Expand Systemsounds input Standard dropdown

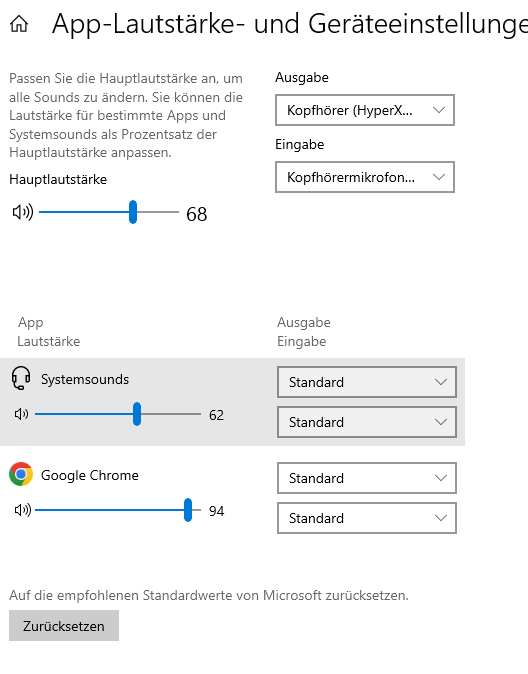(x=367, y=422)
